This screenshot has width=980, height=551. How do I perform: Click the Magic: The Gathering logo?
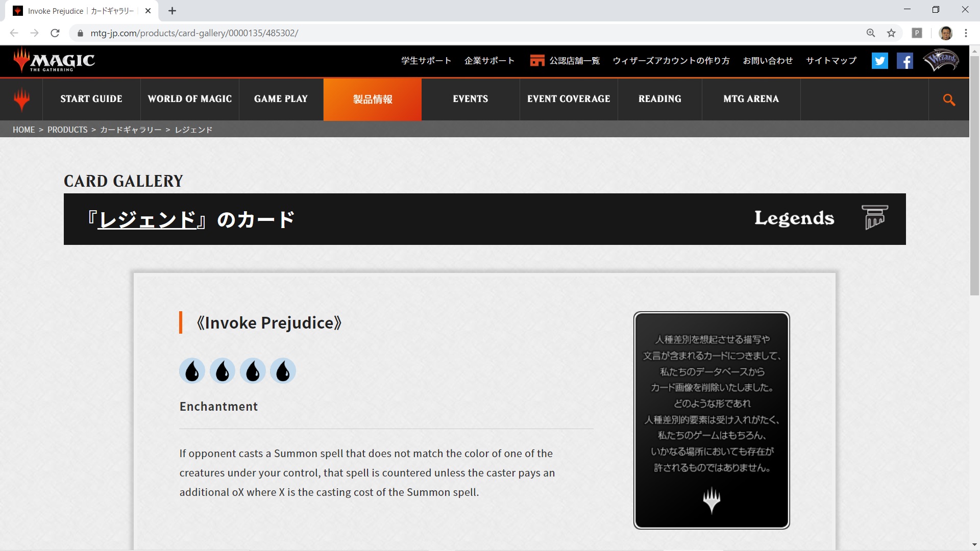tap(54, 60)
